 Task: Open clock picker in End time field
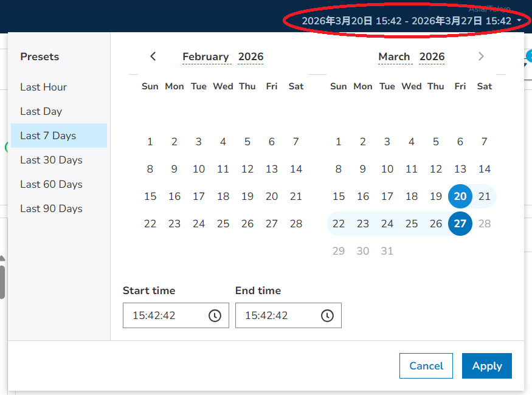(x=327, y=315)
